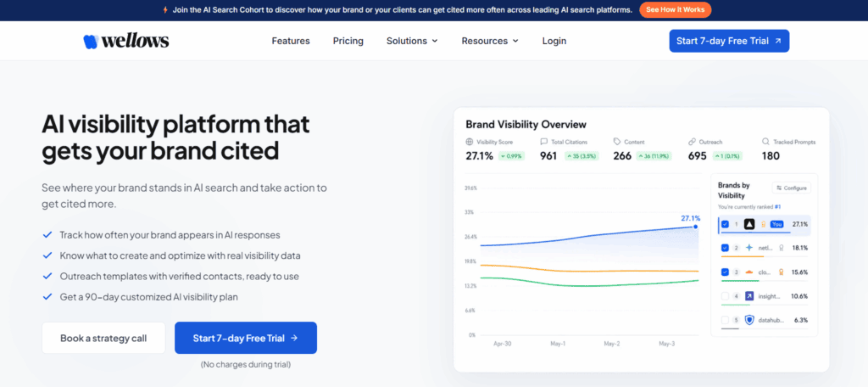Click the Visibility Score change badge
Image resolution: width=868 pixels, height=387 pixels.
tap(511, 156)
